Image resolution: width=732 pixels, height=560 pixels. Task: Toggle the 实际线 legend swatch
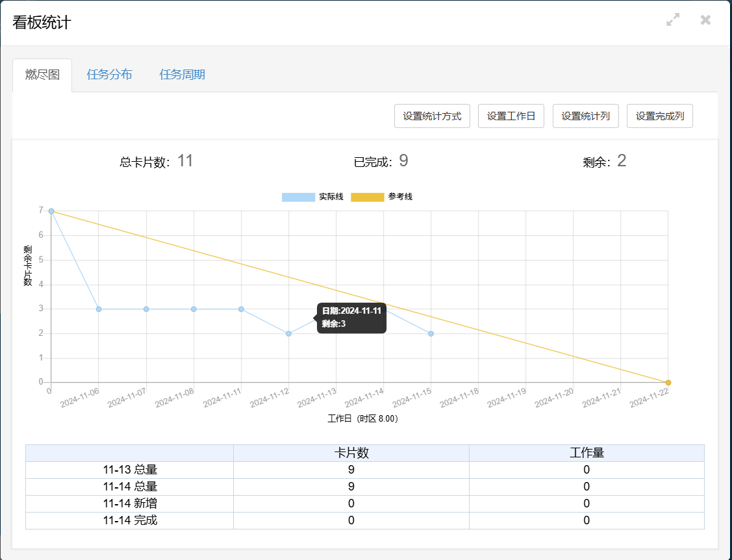tap(299, 197)
